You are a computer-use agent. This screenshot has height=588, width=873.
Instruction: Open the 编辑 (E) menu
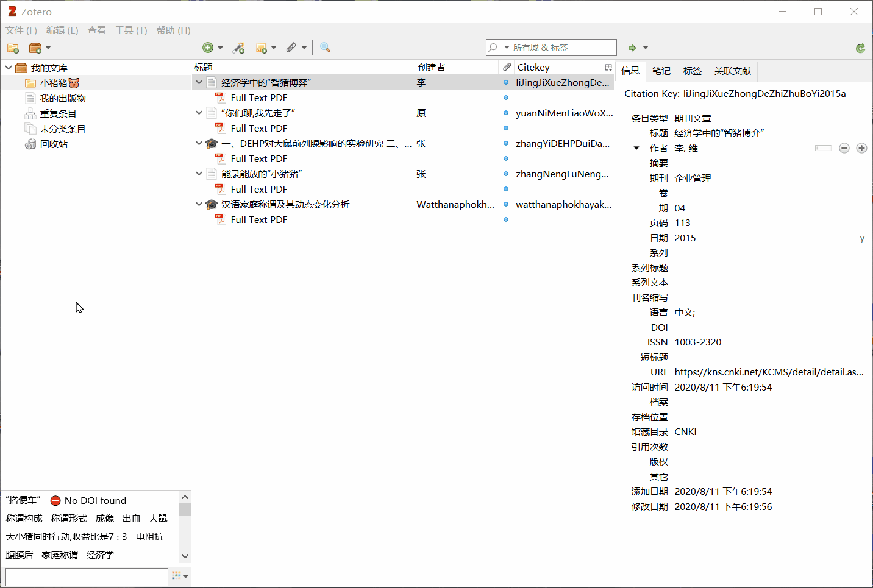[x=62, y=30]
